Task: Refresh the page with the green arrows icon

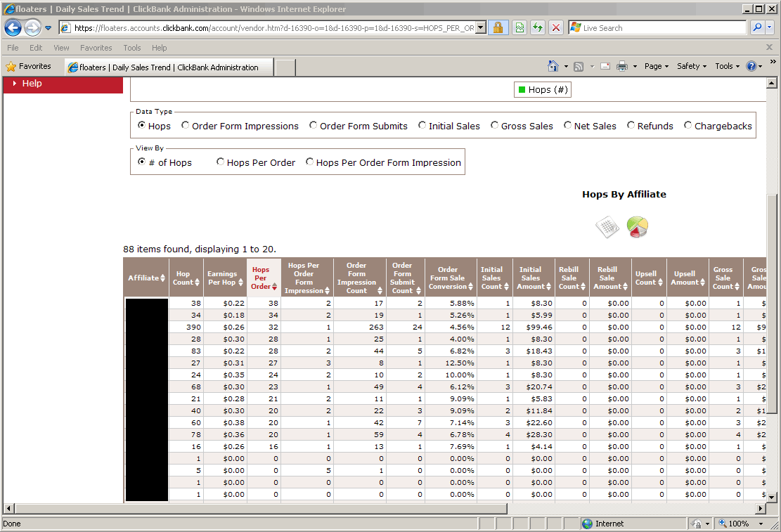Action: [x=538, y=28]
